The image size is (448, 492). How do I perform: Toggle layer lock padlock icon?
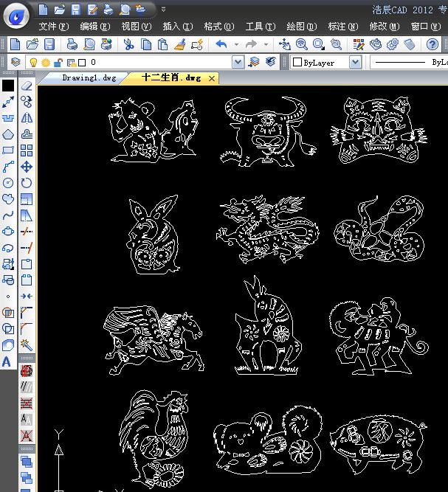[58, 63]
